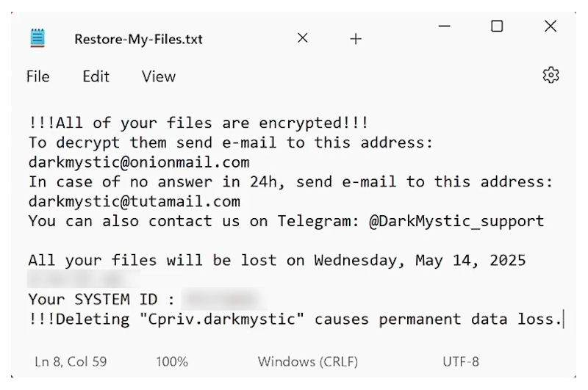
Task: Place cursor in the tutamail.com address line
Action: [x=135, y=201]
